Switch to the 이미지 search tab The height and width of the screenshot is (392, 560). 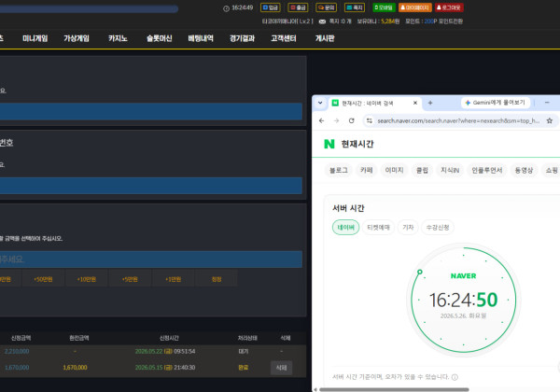pos(394,170)
